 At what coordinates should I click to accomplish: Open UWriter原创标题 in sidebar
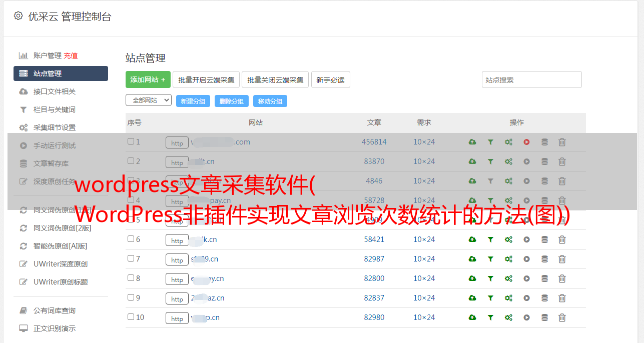61,282
